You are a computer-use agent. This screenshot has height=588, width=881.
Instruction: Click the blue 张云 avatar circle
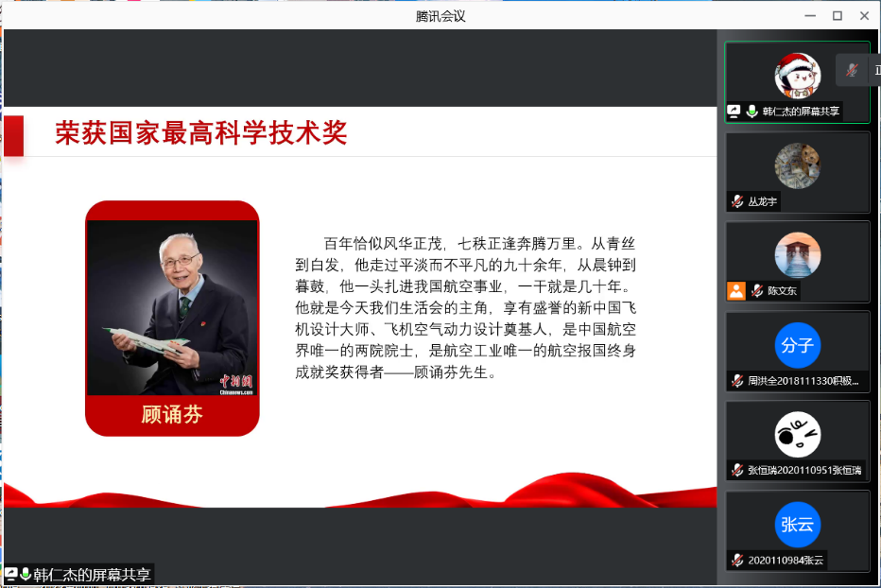pyautogui.click(x=797, y=525)
